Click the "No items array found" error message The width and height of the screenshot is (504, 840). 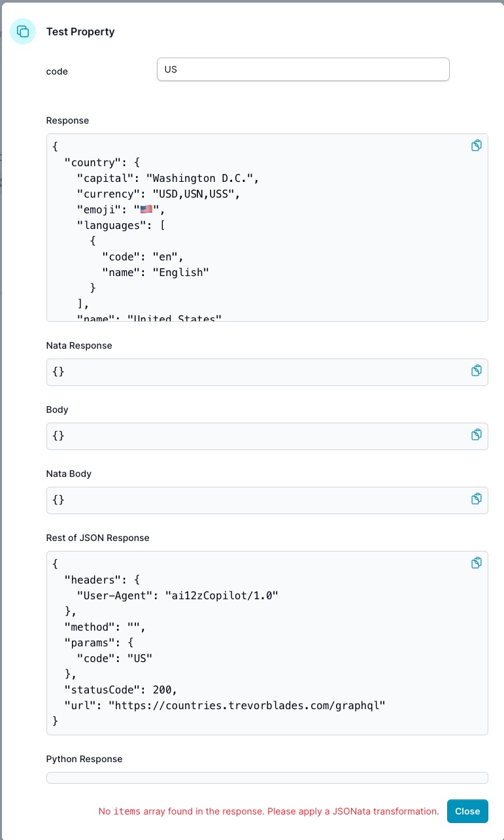tap(268, 811)
